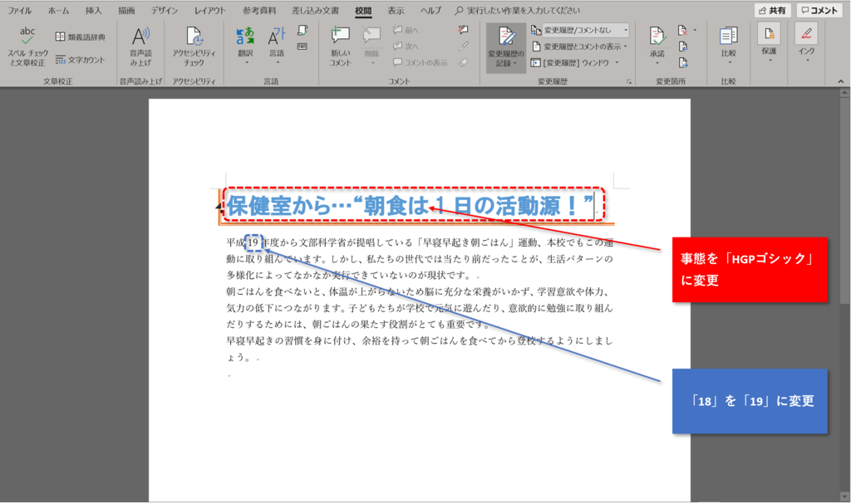
Task: Click the vertical scrollbar up arrow
Action: (x=844, y=93)
